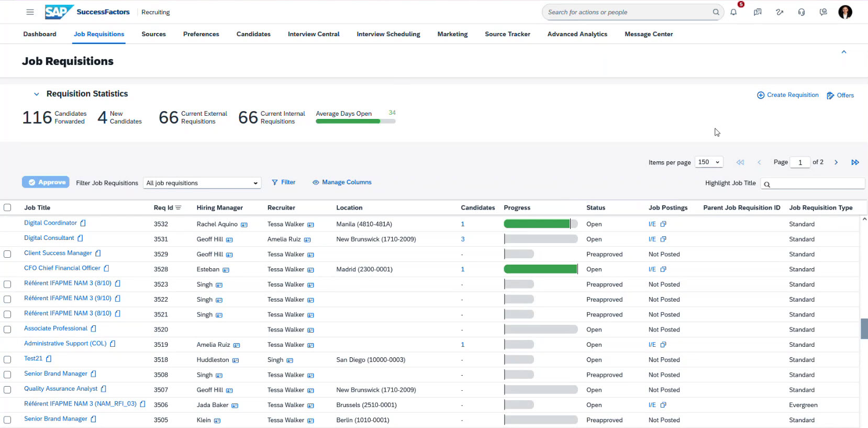Click Create Requisition link

click(x=788, y=95)
